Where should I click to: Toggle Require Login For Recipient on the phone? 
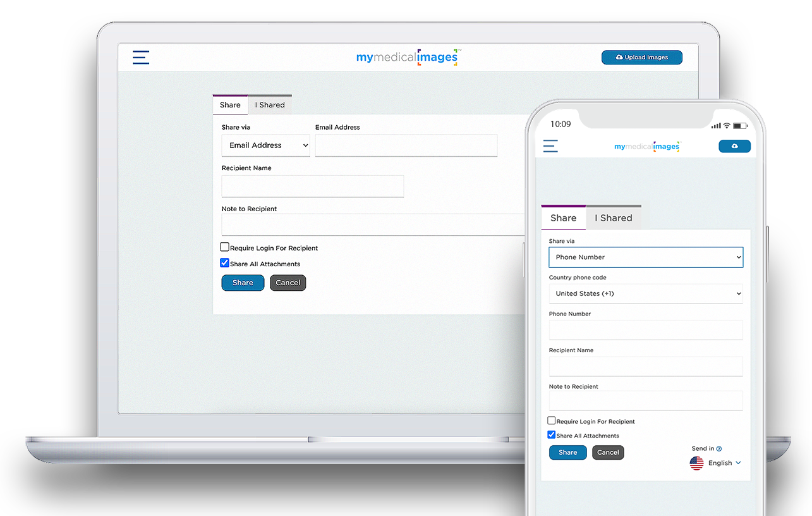pyautogui.click(x=552, y=421)
